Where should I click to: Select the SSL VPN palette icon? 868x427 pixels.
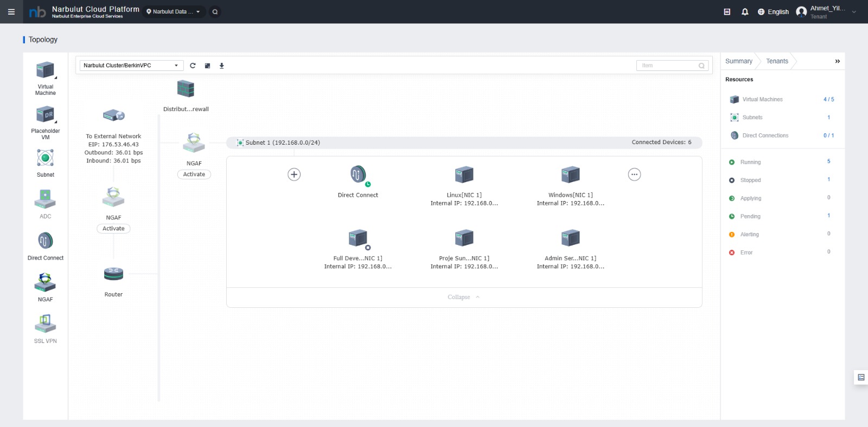45,324
